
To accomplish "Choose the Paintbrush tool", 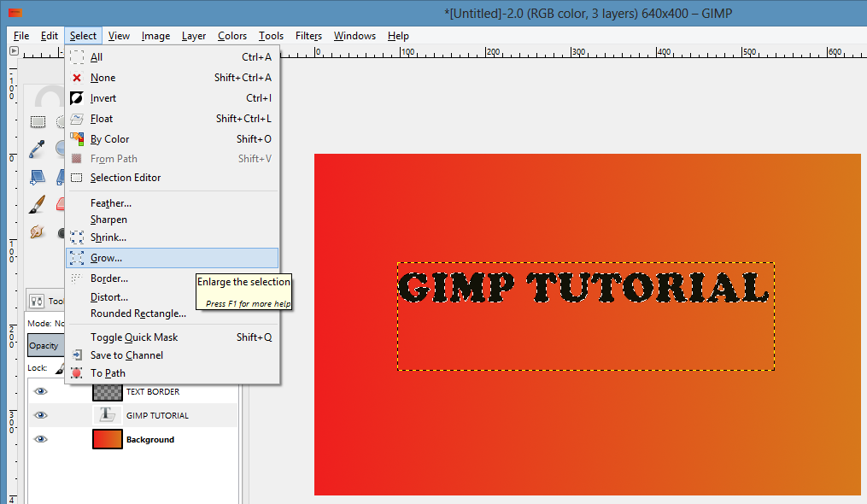I will tap(37, 204).
